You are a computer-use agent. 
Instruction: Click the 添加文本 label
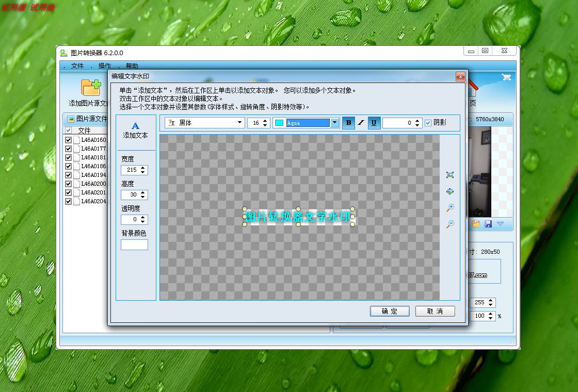135,136
